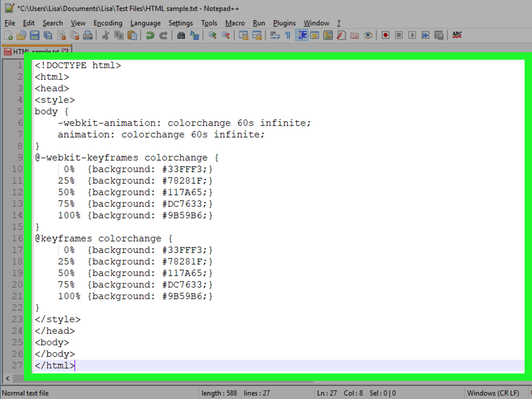
Task: Undo the last edit with green arrow
Action: [x=150, y=35]
